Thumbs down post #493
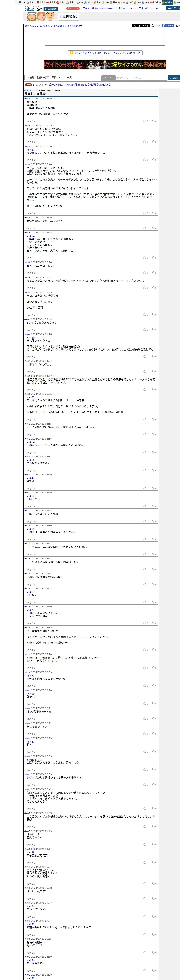 [x=153, y=934]
